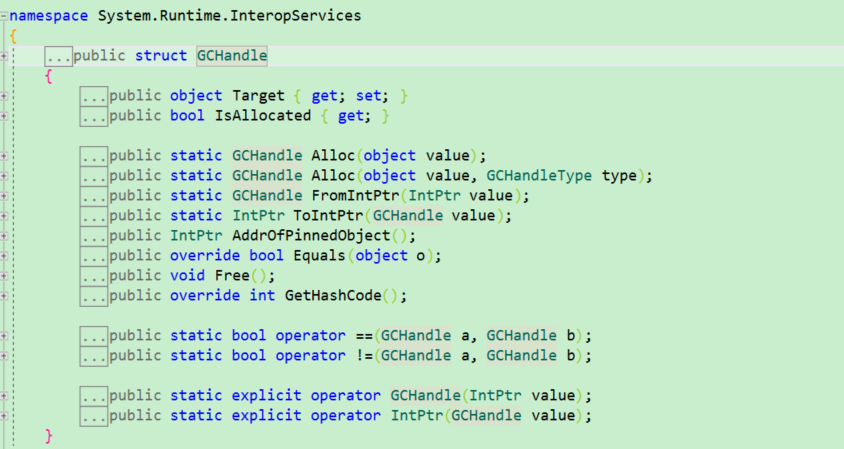
Task: Click System.Runtime.InteropServices namespace name
Action: pos(229,16)
